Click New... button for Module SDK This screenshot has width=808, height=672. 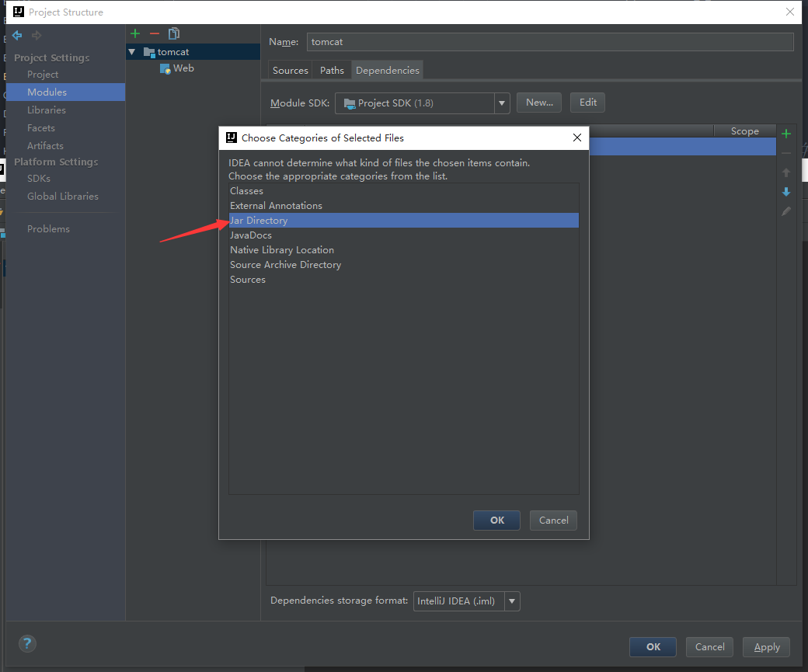tap(539, 103)
